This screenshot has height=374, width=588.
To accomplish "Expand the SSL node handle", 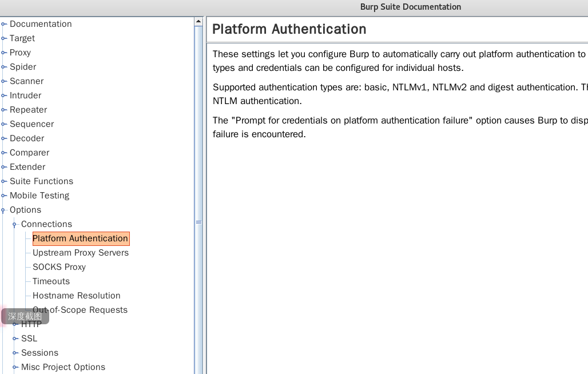I will [15, 339].
